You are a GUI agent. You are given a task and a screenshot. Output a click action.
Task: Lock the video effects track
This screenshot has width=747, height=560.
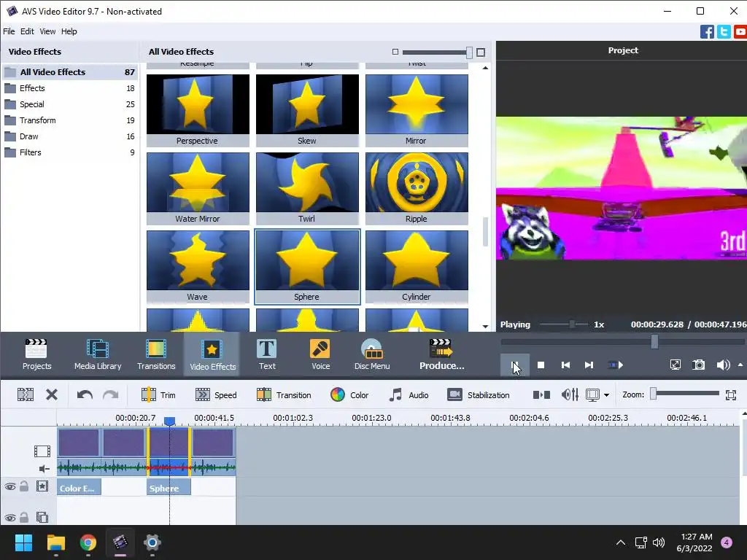(24, 486)
